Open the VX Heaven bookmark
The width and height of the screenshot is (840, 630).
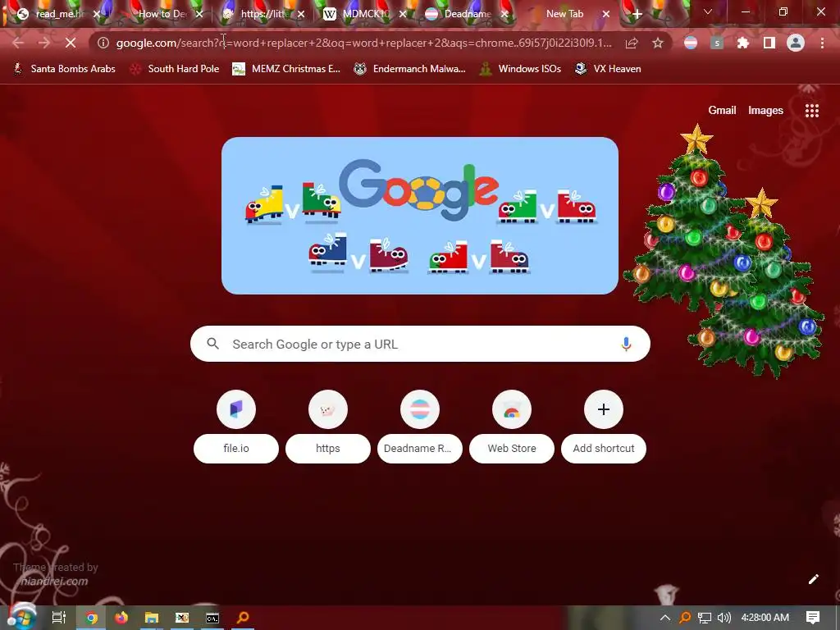[x=608, y=69]
